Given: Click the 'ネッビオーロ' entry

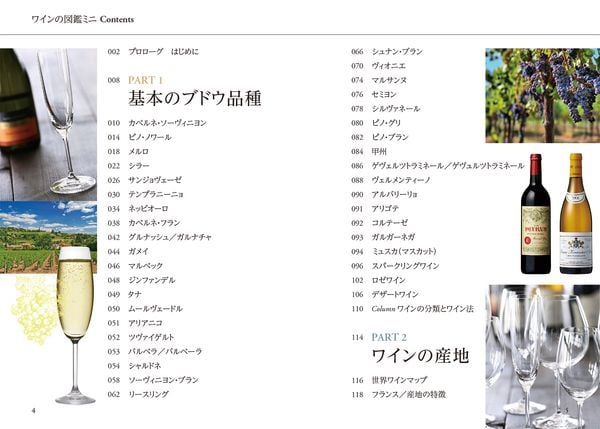Looking at the screenshot, I should tap(138, 209).
